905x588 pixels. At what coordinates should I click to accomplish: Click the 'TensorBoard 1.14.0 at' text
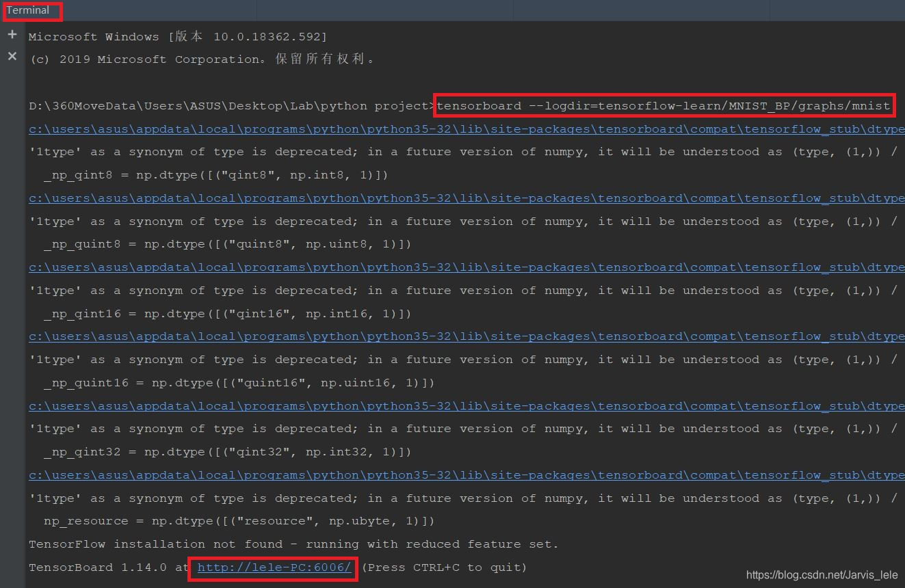click(109, 567)
